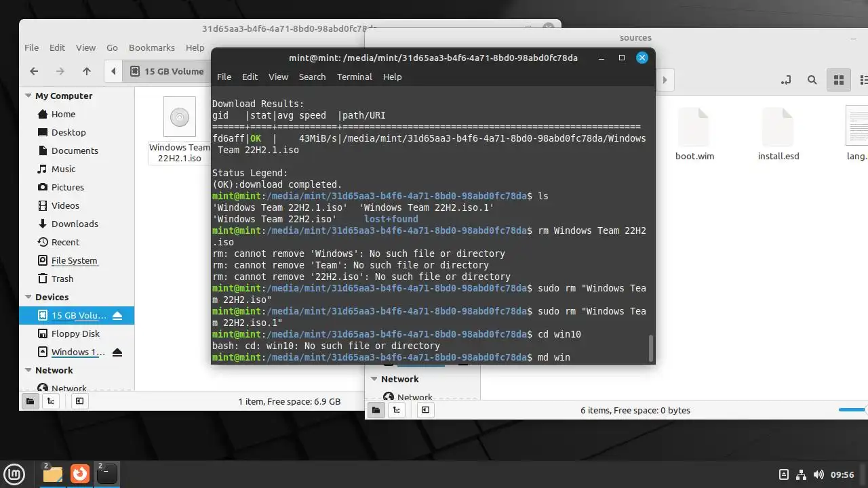Open the file manager Go menu
The height and width of the screenshot is (488, 868).
point(112,47)
